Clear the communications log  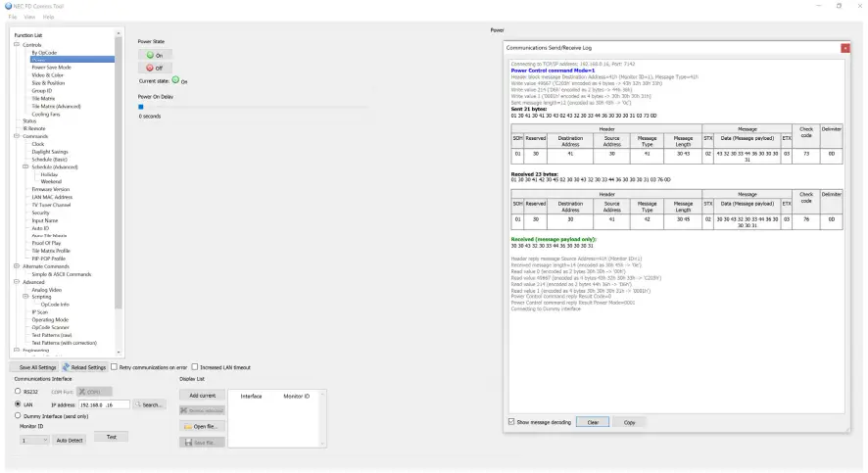coord(593,422)
